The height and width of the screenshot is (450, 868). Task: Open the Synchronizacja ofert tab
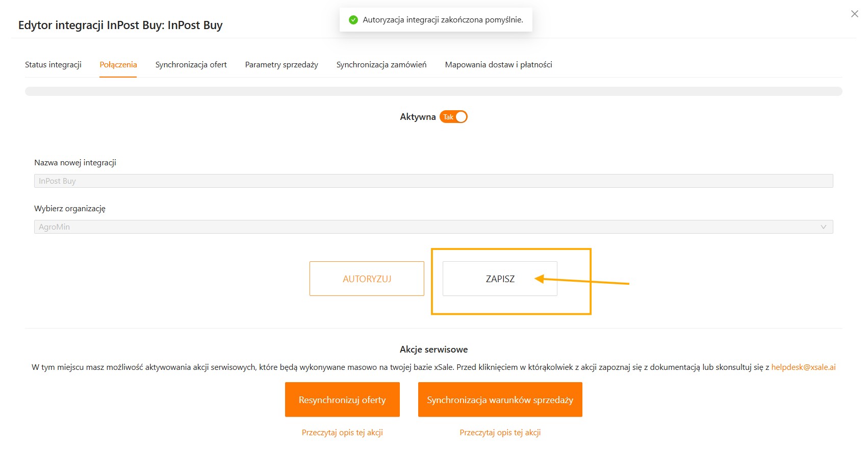point(191,65)
